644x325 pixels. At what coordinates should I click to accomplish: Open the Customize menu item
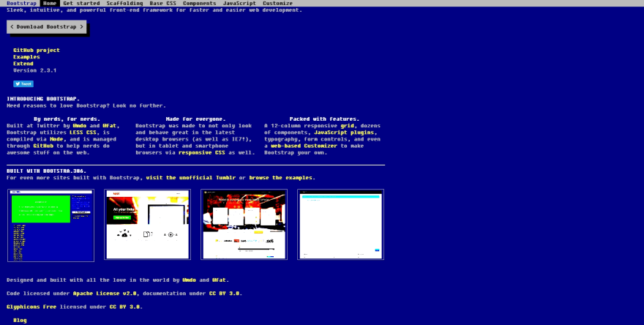pyautogui.click(x=277, y=3)
